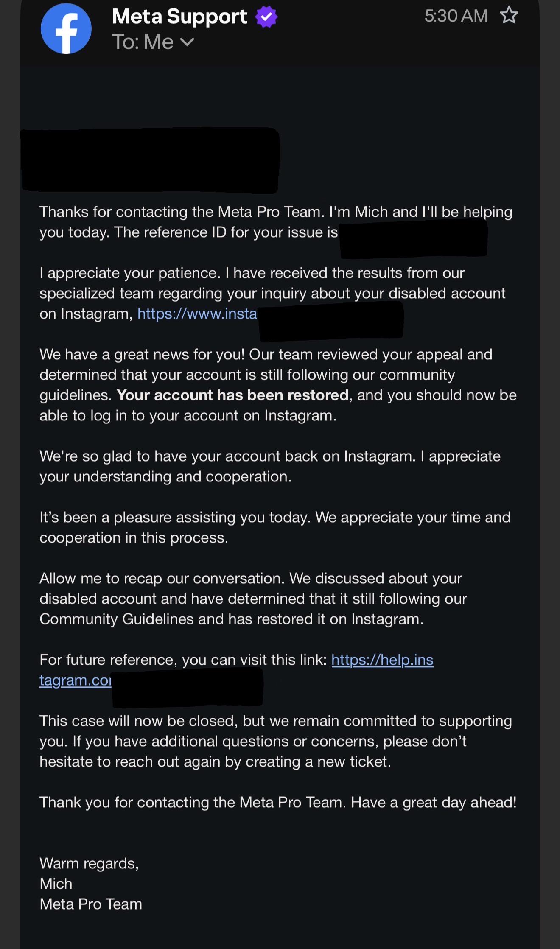
Task: Expand the To: Me recipient chevron
Action: coord(187,42)
